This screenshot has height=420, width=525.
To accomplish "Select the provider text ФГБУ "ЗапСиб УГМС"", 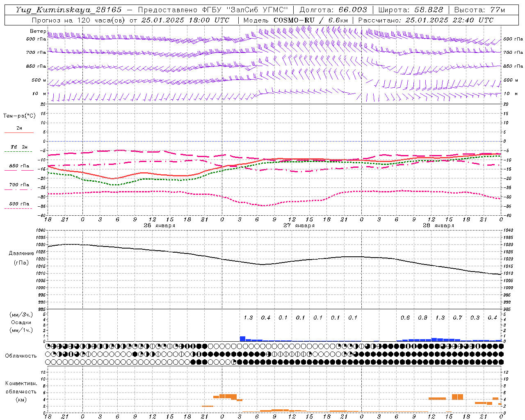I will (x=245, y=10).
